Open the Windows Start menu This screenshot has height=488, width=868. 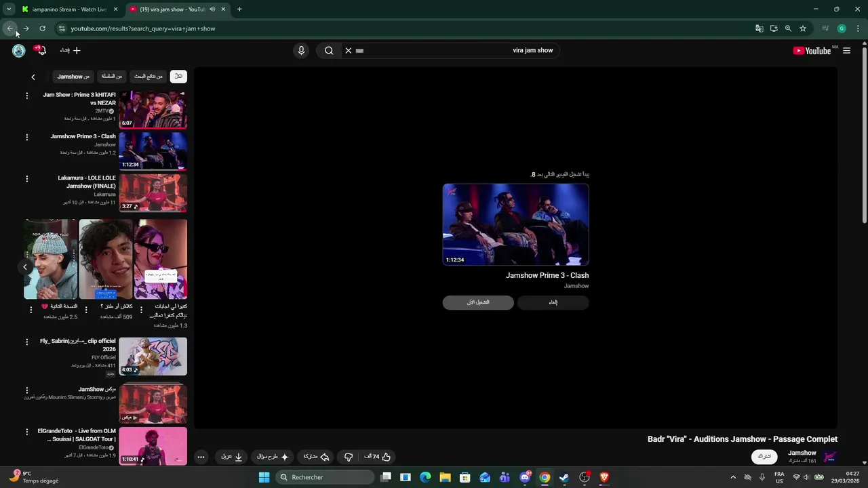point(264,477)
